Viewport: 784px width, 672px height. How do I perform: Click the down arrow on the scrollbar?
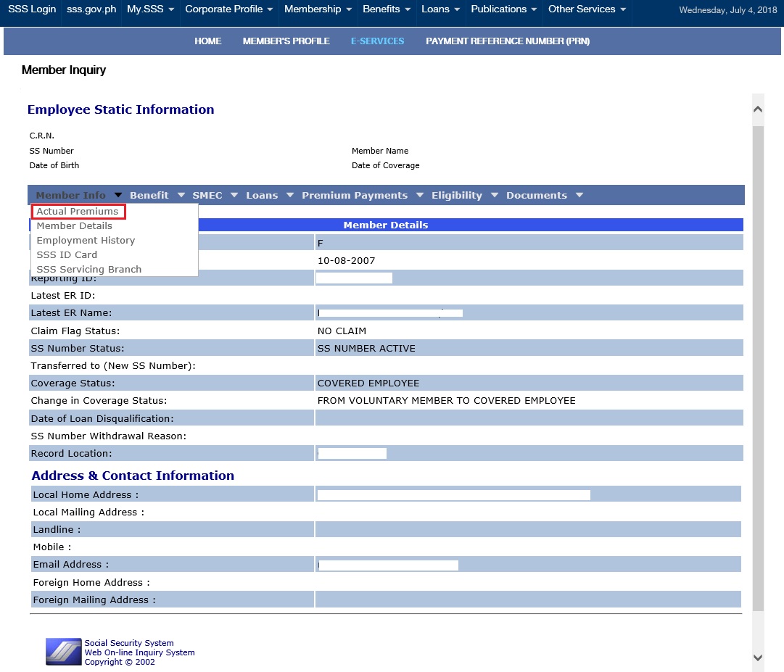coord(757,658)
